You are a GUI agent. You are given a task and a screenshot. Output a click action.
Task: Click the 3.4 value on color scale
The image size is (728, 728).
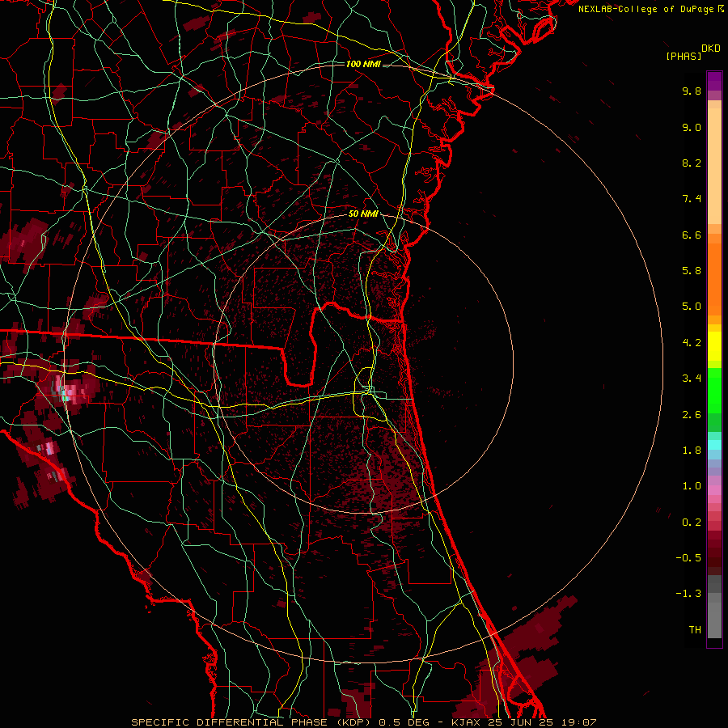(x=692, y=379)
